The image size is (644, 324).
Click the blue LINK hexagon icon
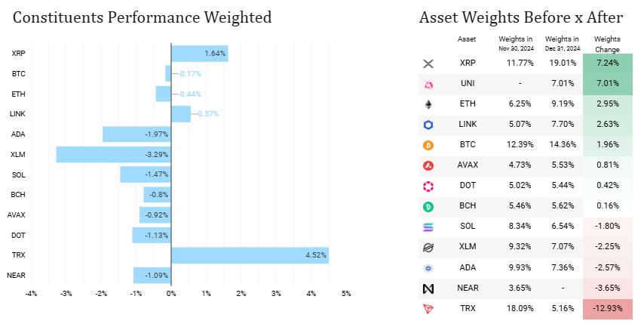pos(428,125)
